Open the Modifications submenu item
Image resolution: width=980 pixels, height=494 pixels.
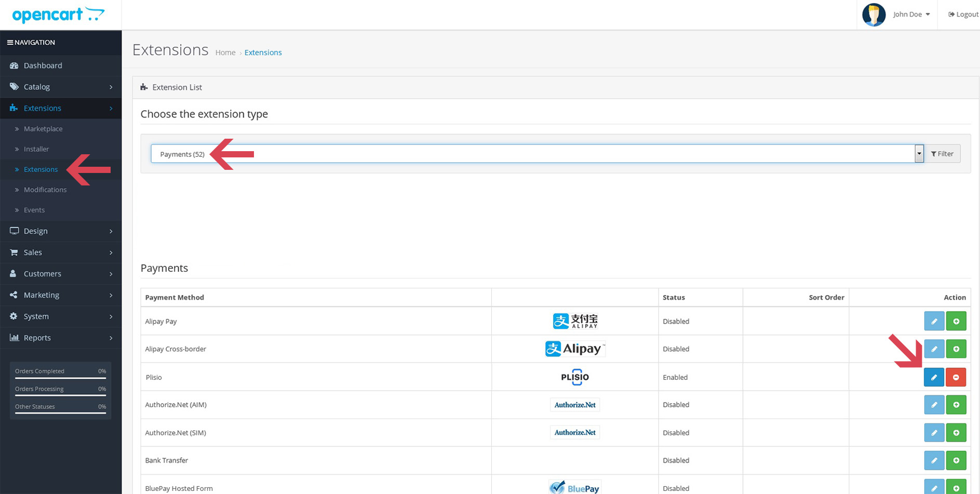click(x=45, y=190)
